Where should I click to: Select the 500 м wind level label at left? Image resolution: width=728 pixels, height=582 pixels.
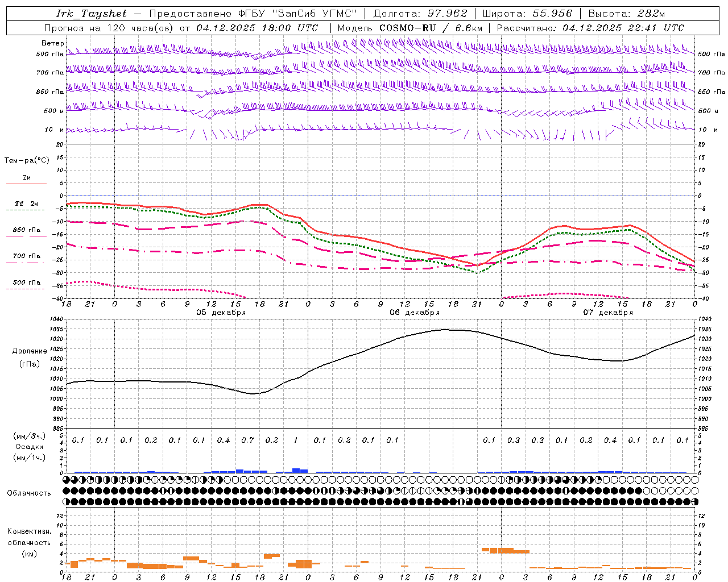[x=54, y=111]
